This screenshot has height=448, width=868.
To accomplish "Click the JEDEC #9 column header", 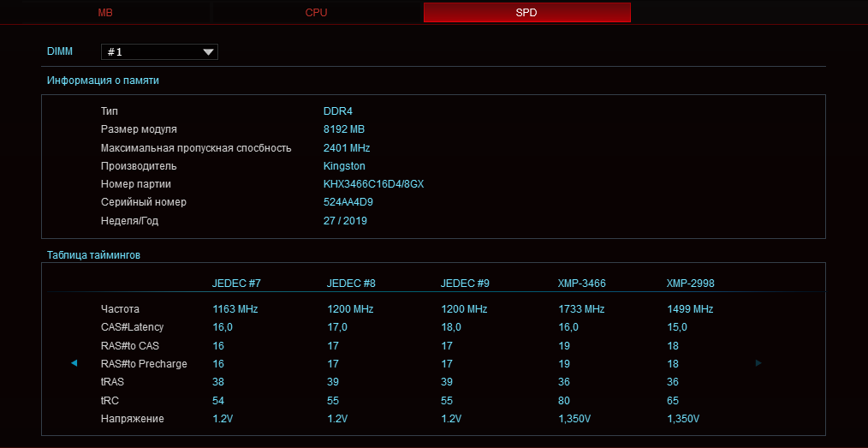I will (465, 284).
